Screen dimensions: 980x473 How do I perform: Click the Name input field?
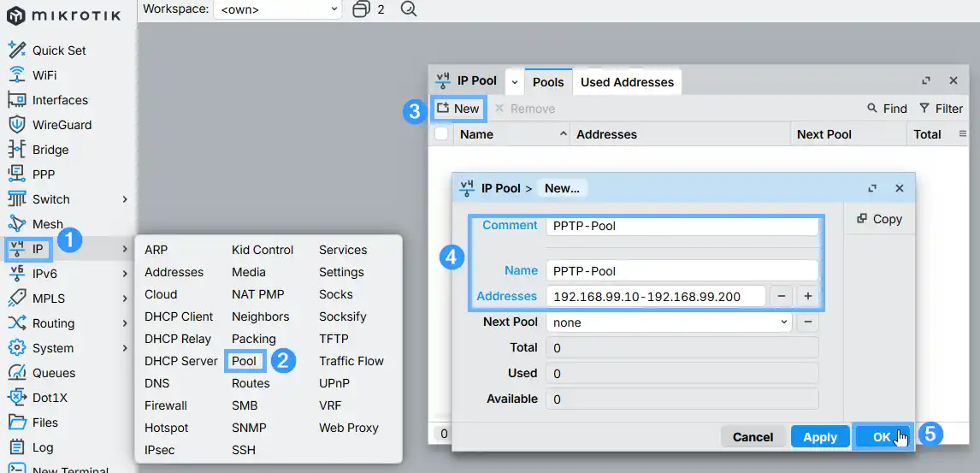(x=682, y=270)
